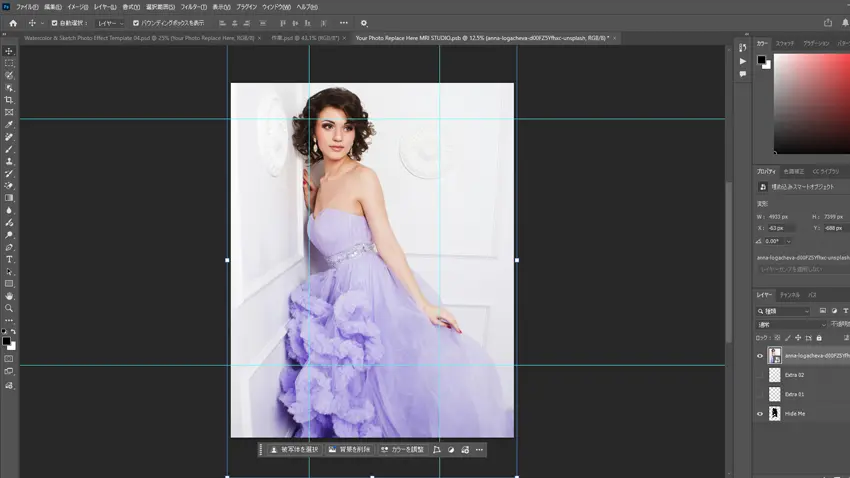Hide the Hide Me layer
The width and height of the screenshot is (850, 478).
point(760,413)
